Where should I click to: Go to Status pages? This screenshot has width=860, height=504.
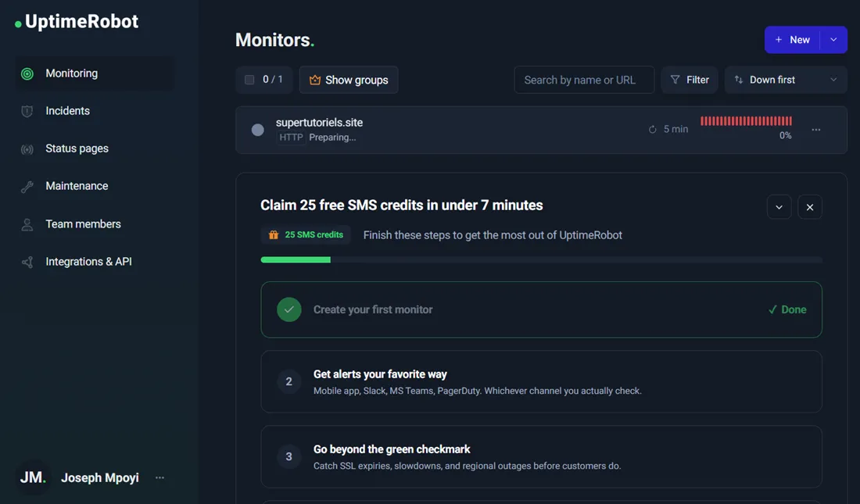[x=77, y=148]
